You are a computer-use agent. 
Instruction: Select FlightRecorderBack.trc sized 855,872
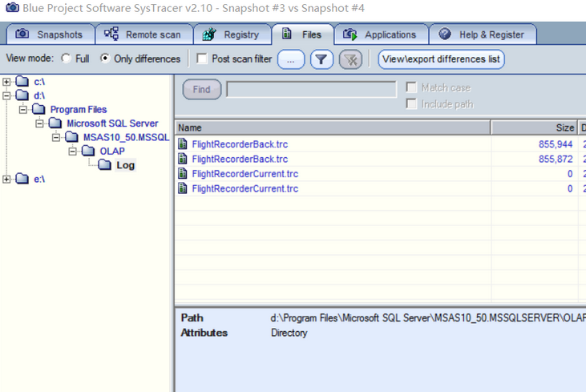click(x=240, y=160)
